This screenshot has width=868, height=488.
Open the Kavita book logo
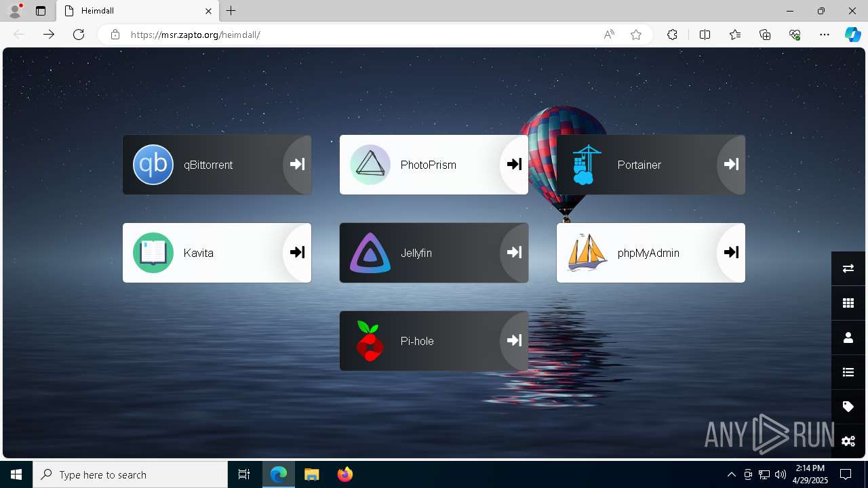(x=153, y=253)
